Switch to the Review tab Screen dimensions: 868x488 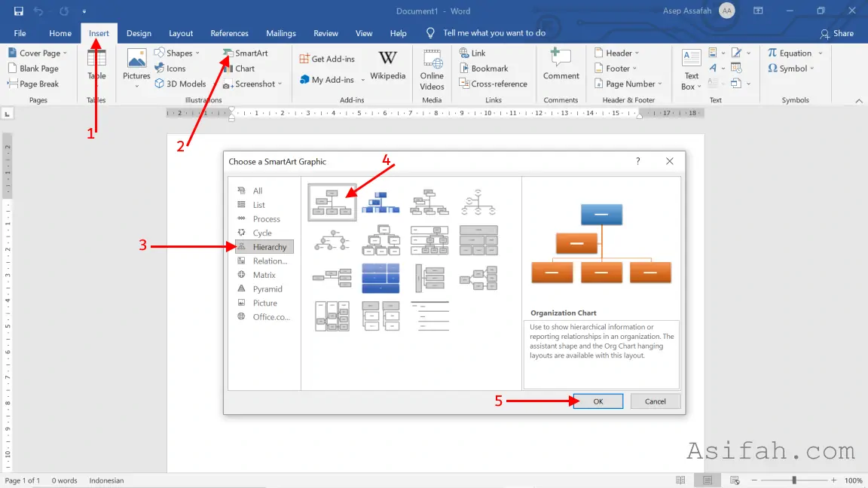[x=325, y=33]
